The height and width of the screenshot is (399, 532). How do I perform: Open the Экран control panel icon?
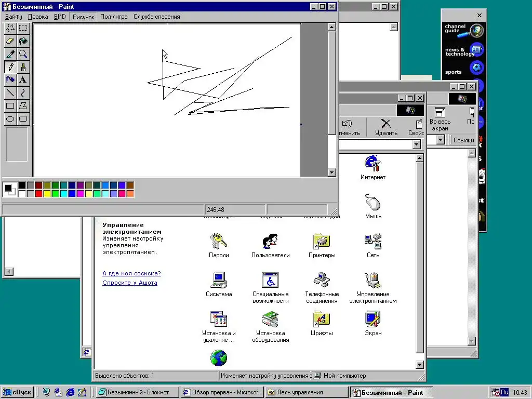click(373, 323)
